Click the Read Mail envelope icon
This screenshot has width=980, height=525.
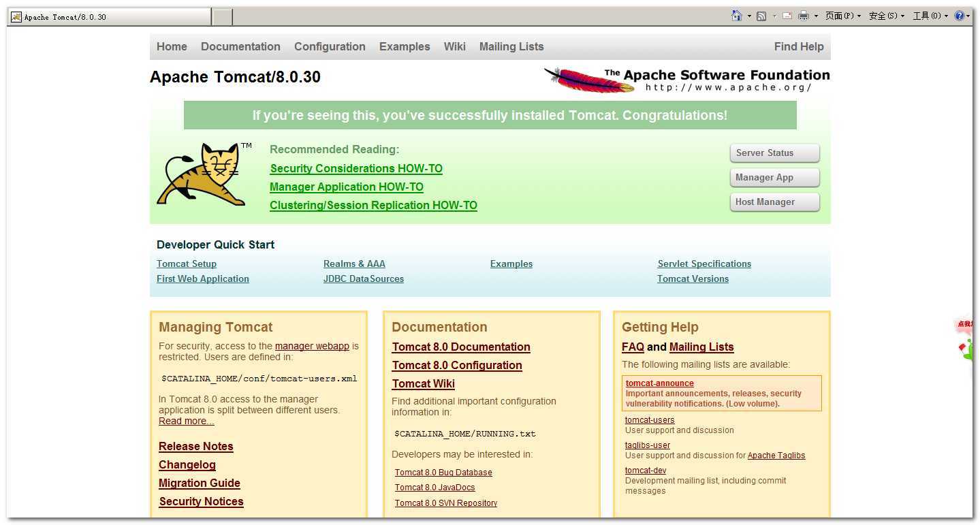[787, 16]
